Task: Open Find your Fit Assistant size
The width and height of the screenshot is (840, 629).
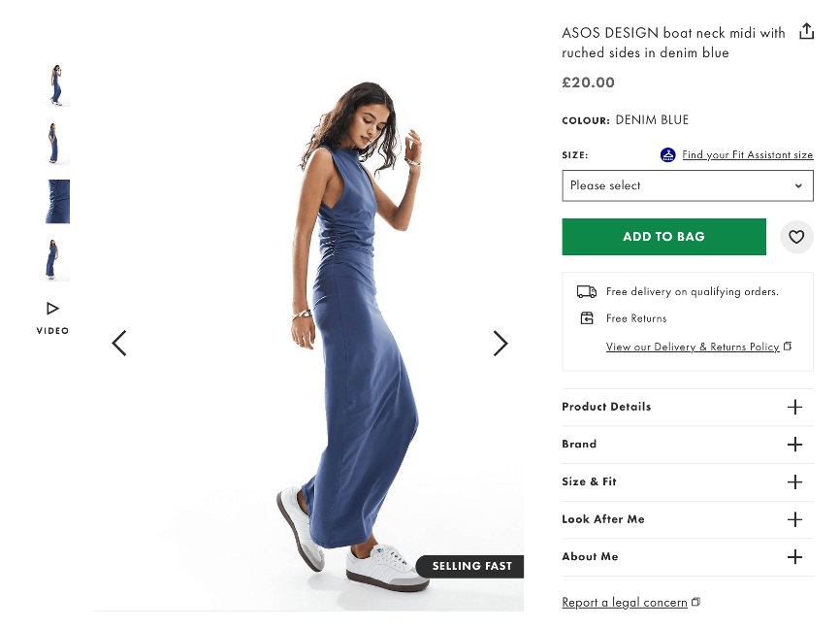Action: coord(747,154)
